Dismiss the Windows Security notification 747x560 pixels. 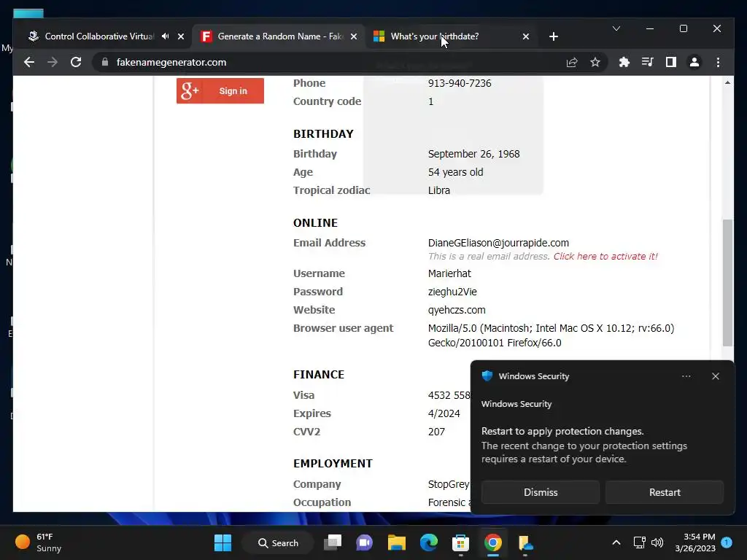(x=541, y=492)
